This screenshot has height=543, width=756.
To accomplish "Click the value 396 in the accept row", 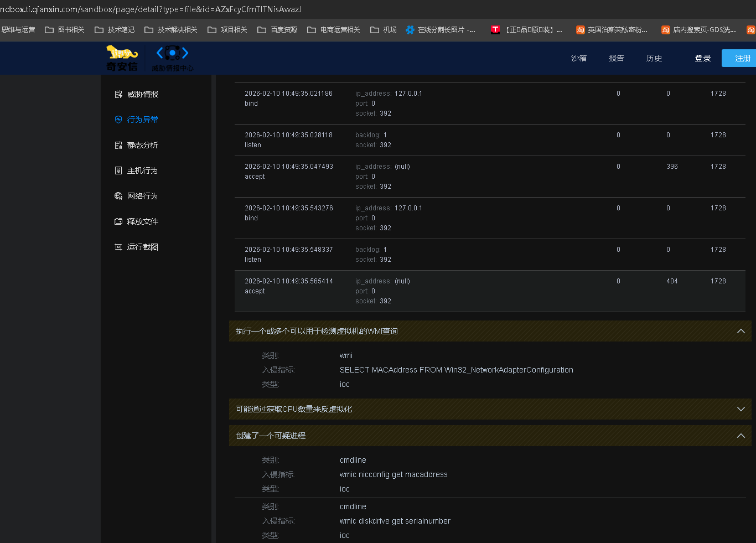I will tap(672, 167).
